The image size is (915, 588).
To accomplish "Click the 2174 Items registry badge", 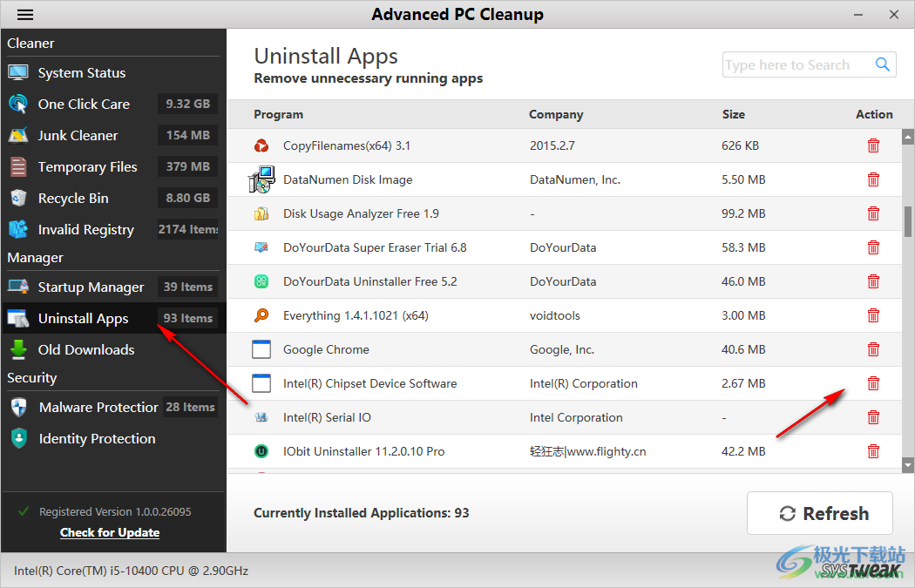I will point(188,229).
